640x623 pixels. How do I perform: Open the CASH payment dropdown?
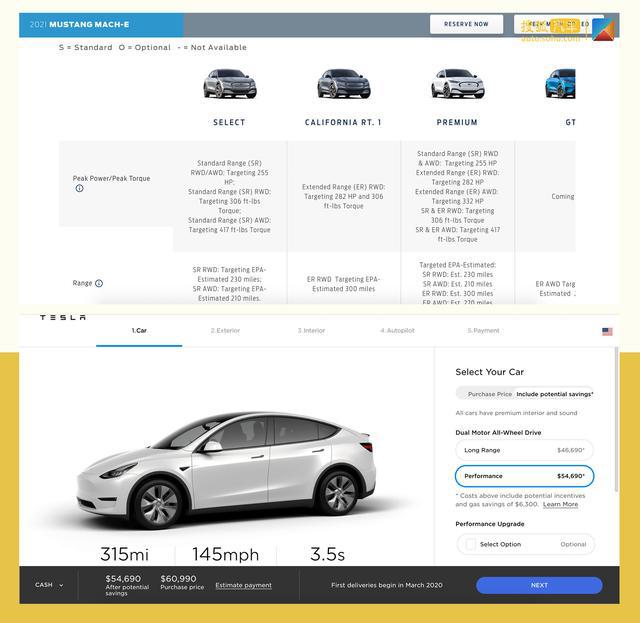click(x=49, y=585)
